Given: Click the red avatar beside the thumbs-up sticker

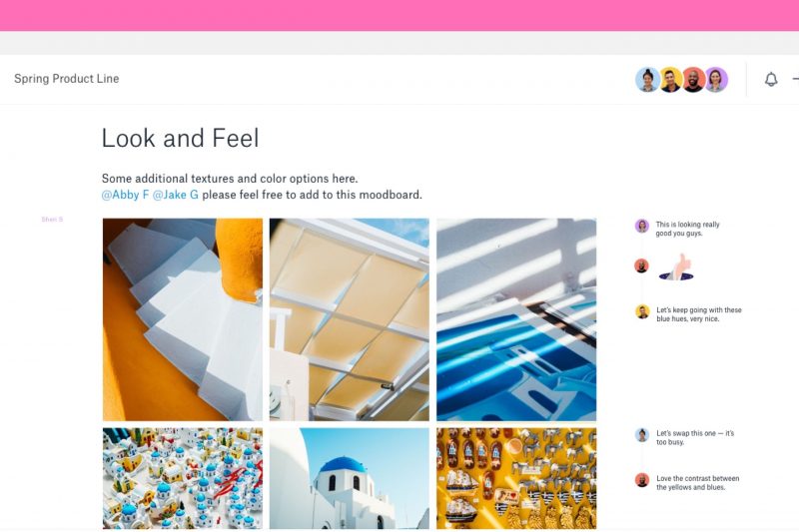Looking at the screenshot, I should (641, 266).
